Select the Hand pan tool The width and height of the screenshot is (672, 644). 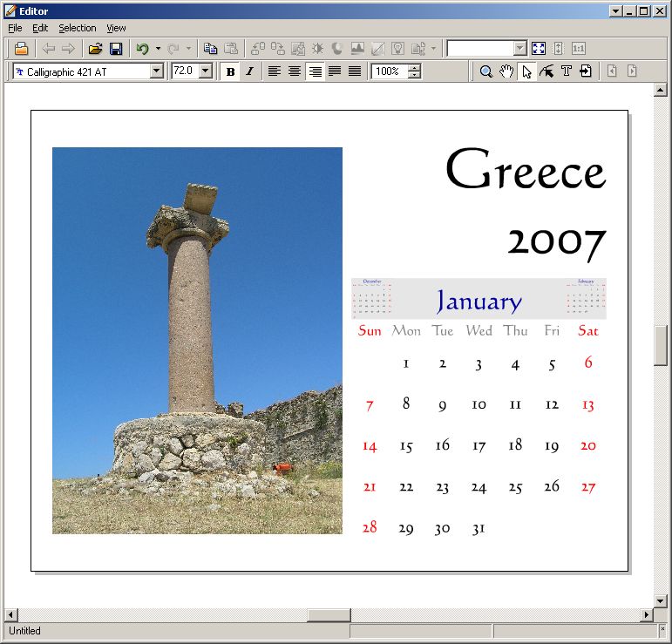506,71
